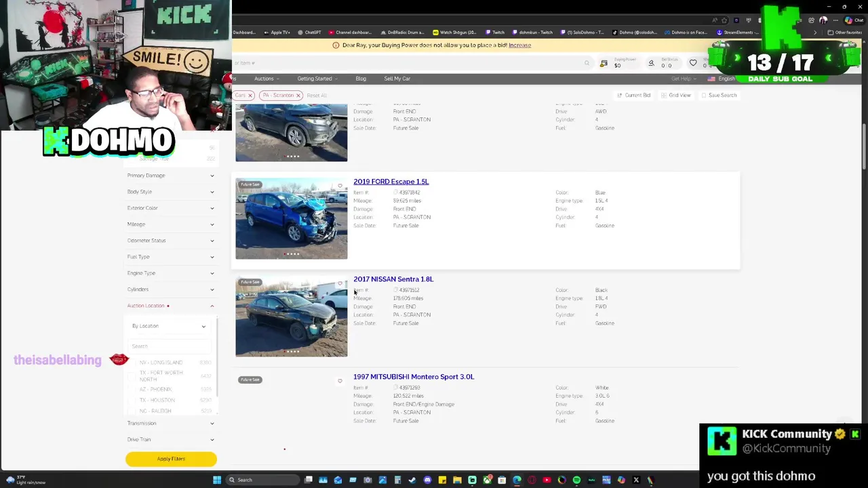The image size is (868, 488).
Task: Click the warning info icon in banner
Action: 336,45
